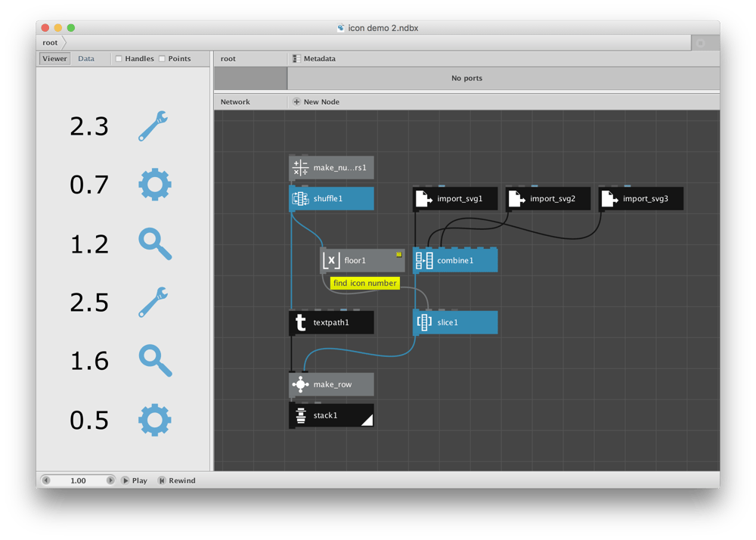Click the stack1 node icon
The height and width of the screenshot is (540, 756).
300,415
